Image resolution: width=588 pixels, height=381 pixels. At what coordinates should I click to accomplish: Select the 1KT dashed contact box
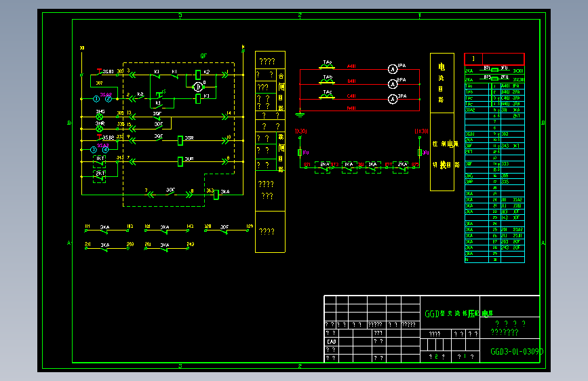click(100, 161)
